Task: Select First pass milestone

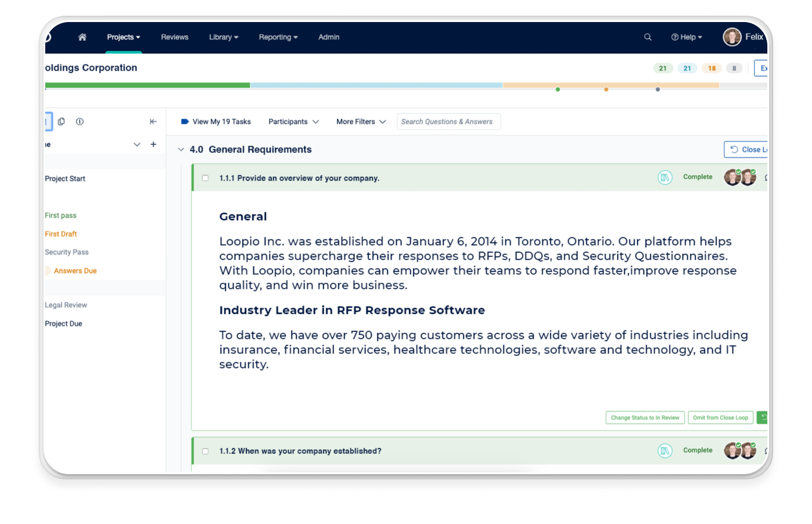Action: pyautogui.click(x=61, y=215)
